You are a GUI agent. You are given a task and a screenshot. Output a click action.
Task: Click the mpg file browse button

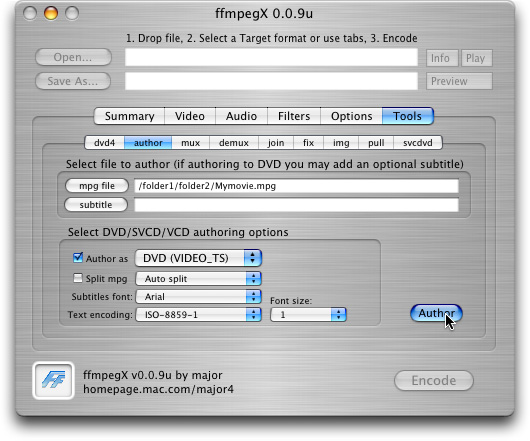97,186
